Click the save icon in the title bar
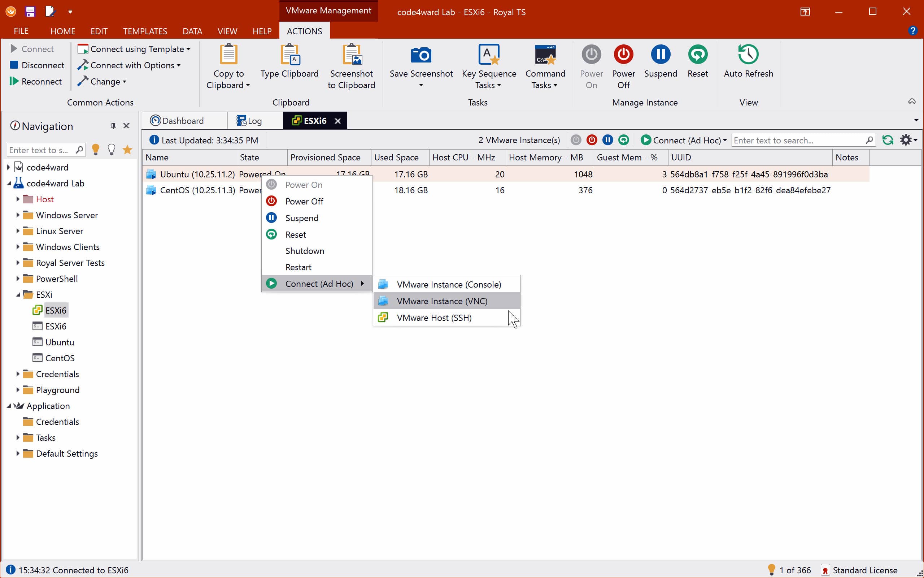 pyautogui.click(x=30, y=12)
